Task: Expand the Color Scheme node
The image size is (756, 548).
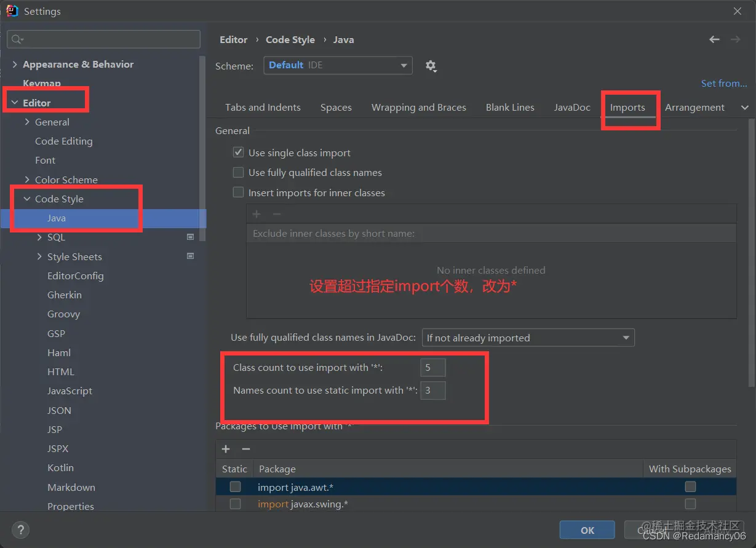Action: click(27, 180)
